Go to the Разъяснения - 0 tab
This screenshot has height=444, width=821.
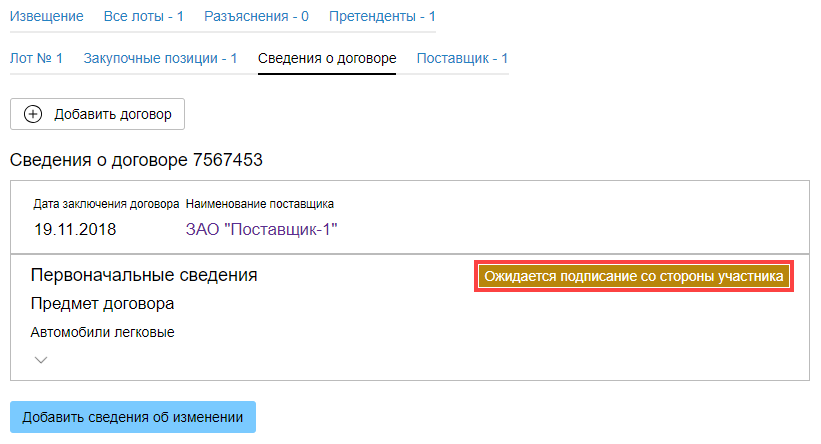pos(256,17)
